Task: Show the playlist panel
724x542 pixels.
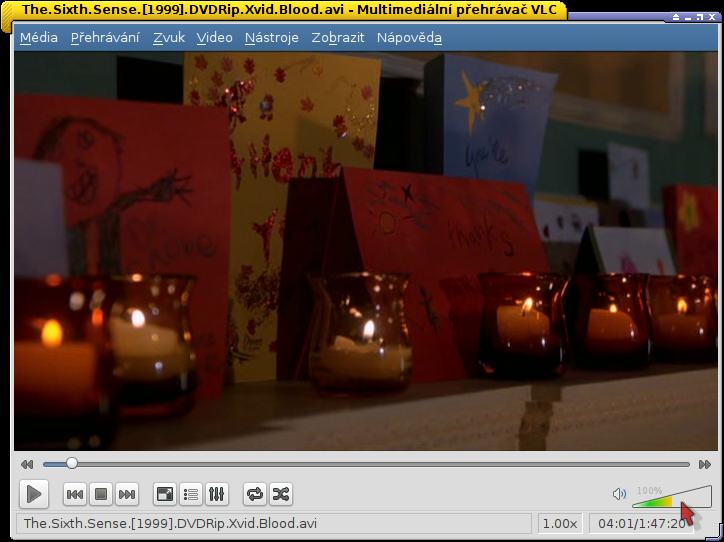Action: [x=191, y=494]
